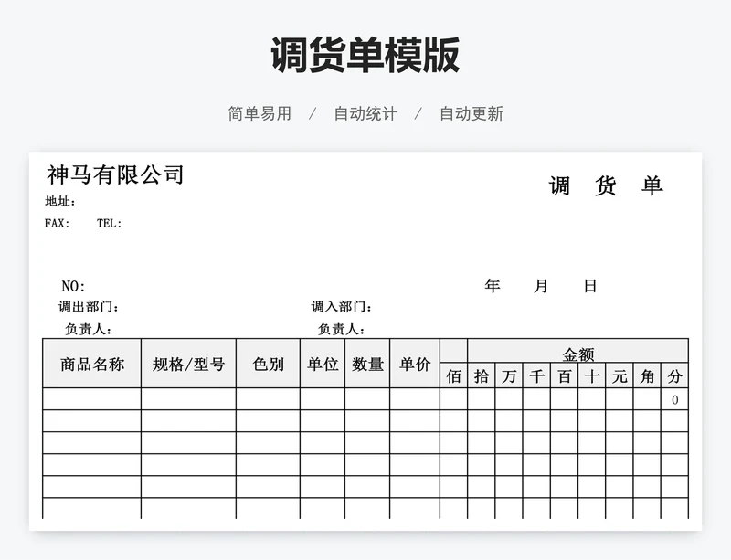Select the 商品名称 column header
This screenshot has width=731, height=560.
tap(92, 364)
